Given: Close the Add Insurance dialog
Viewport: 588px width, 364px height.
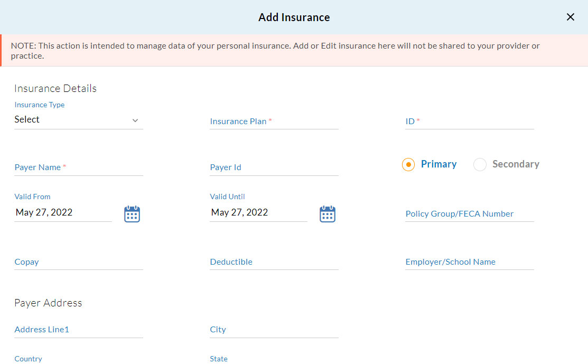Looking at the screenshot, I should click(x=570, y=16).
